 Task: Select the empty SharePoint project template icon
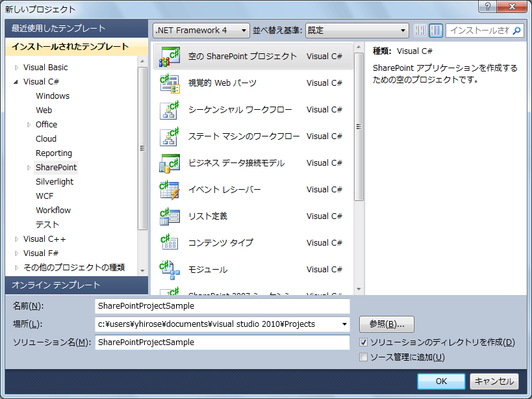(x=170, y=57)
